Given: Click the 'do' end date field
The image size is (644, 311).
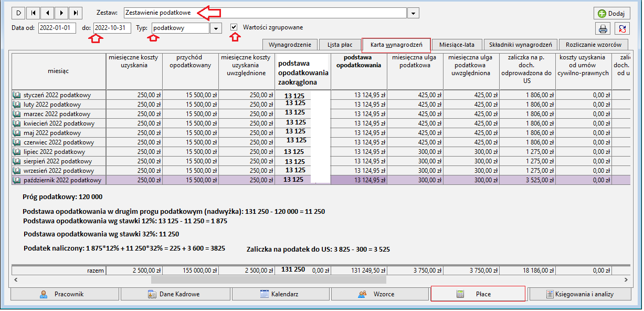Looking at the screenshot, I should [x=112, y=28].
